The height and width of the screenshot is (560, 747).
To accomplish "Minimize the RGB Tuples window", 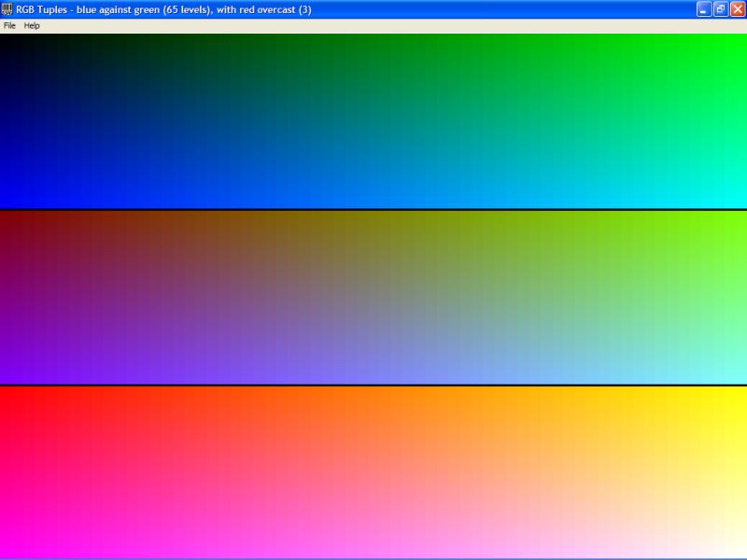I will [x=704, y=9].
